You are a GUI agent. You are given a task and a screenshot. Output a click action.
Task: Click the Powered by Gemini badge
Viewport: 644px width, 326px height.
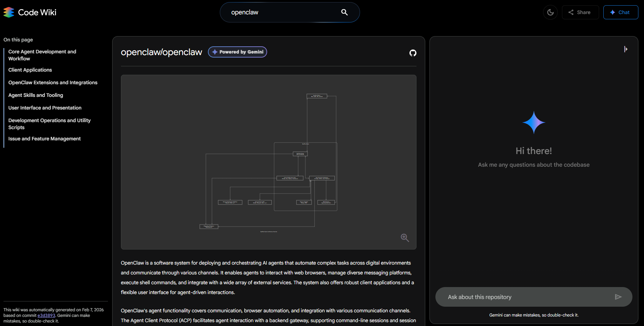(237, 52)
